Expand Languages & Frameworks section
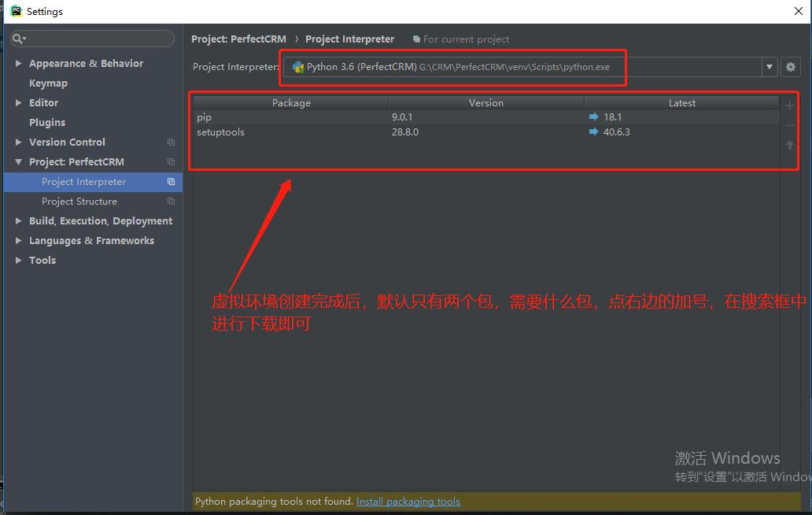Image resolution: width=812 pixels, height=515 pixels. coord(19,240)
